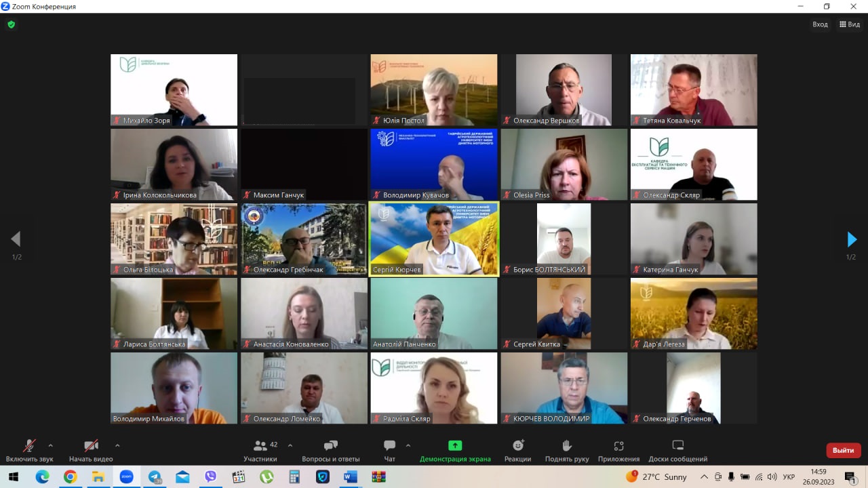
Task: Select Володимир Кувачов's video tile
Action: click(x=434, y=165)
